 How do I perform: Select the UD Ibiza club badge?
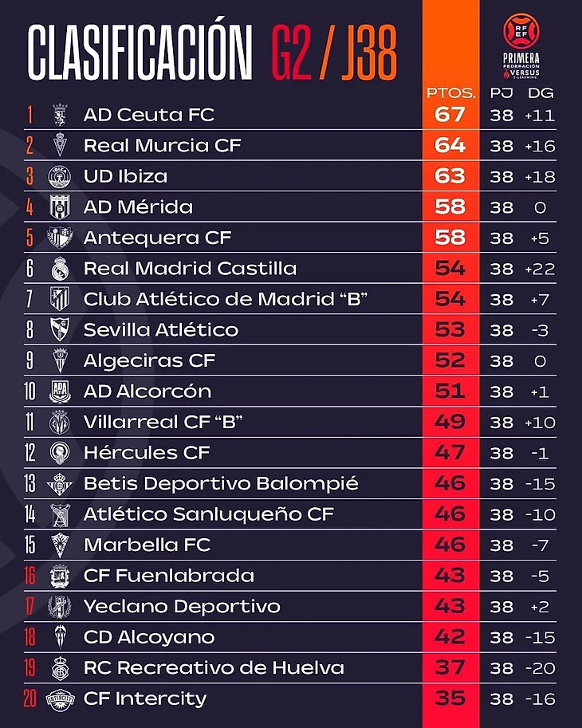(x=60, y=176)
